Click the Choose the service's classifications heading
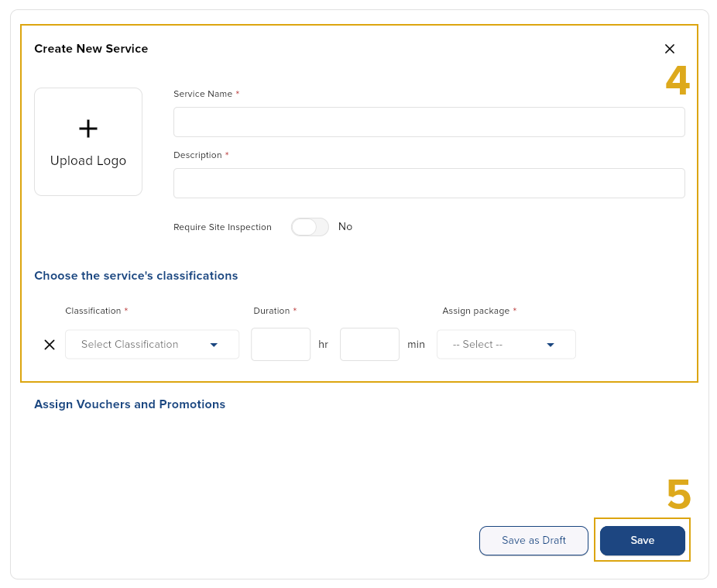 pyautogui.click(x=136, y=276)
